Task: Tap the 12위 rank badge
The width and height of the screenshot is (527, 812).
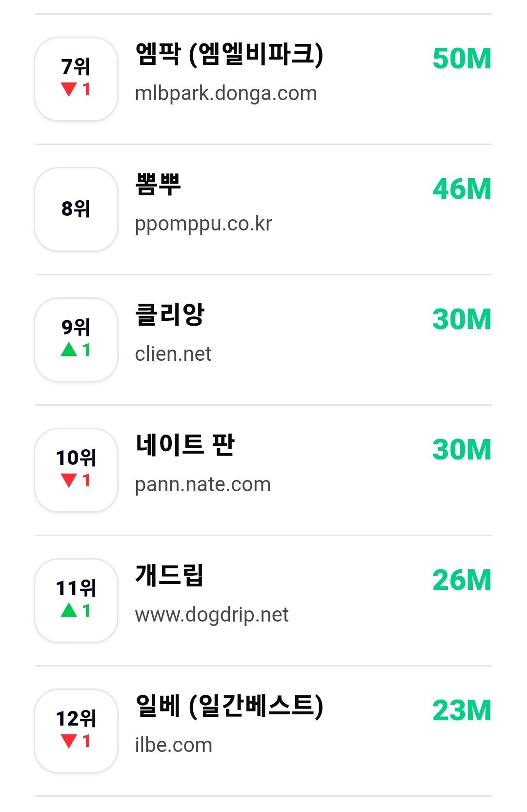Action: point(76,731)
